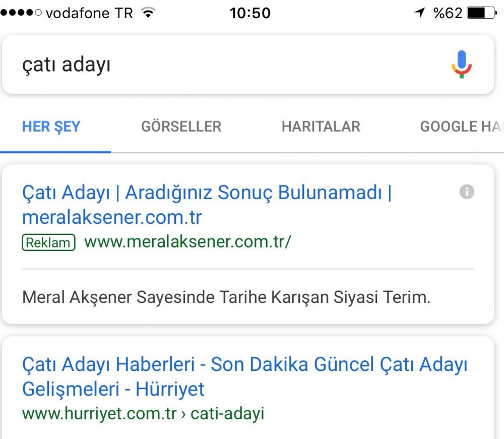504x439 pixels.
Task: Tap the 10:50 clock in status bar
Action: pyautogui.click(x=250, y=13)
